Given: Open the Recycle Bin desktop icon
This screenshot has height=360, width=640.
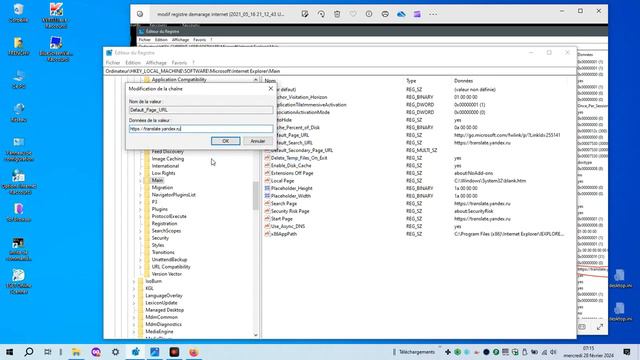Looking at the screenshot, I should click(18, 13).
